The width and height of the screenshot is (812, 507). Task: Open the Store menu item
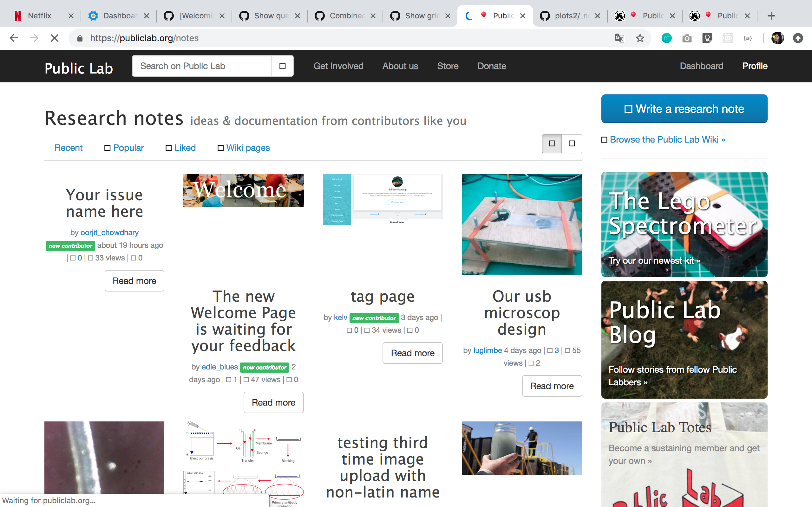[x=448, y=66]
